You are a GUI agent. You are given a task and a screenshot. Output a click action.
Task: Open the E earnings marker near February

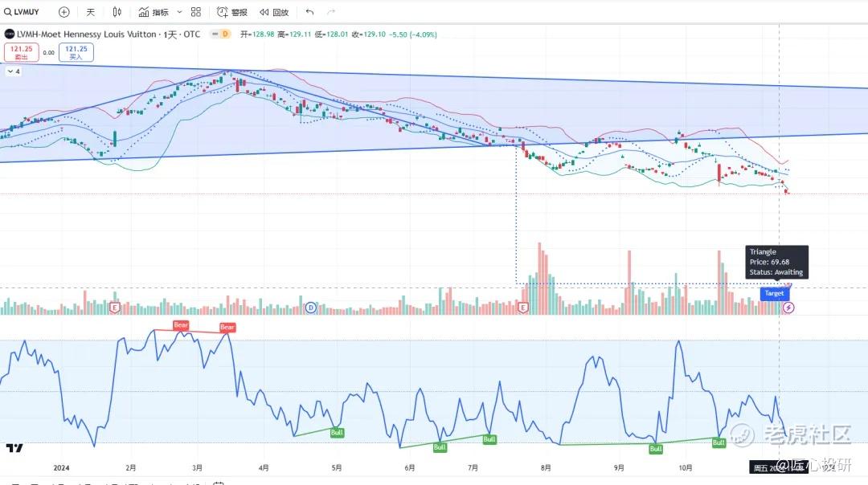pyautogui.click(x=115, y=308)
